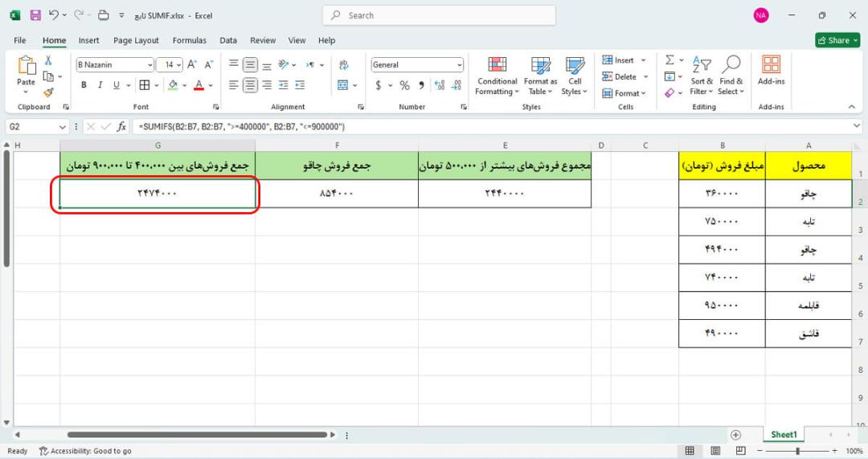
Task: Click the Fill Color bucket icon
Action: (173, 84)
